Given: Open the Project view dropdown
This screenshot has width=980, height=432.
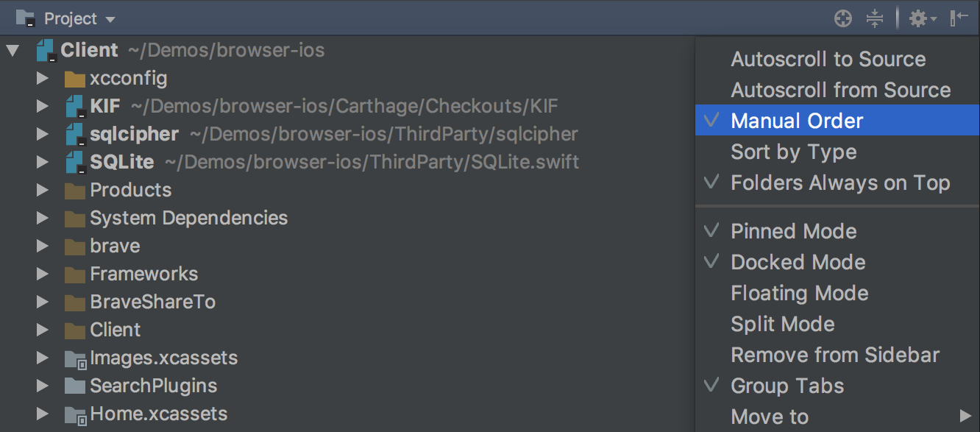Looking at the screenshot, I should click(x=79, y=18).
